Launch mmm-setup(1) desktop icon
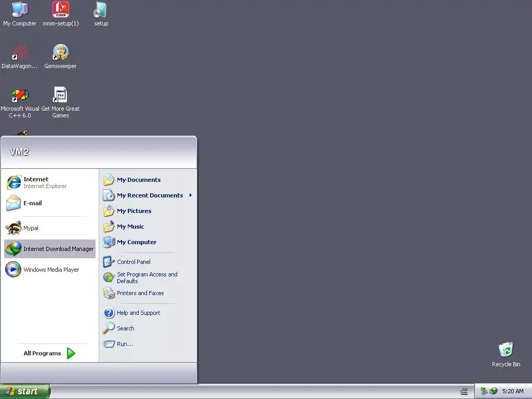Image resolution: width=532 pixels, height=399 pixels. 61,14
